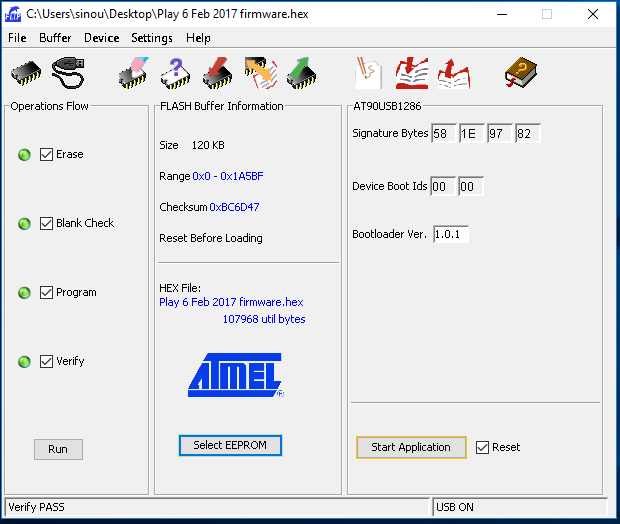Click the Run button
The height and width of the screenshot is (524, 620).
[58, 449]
